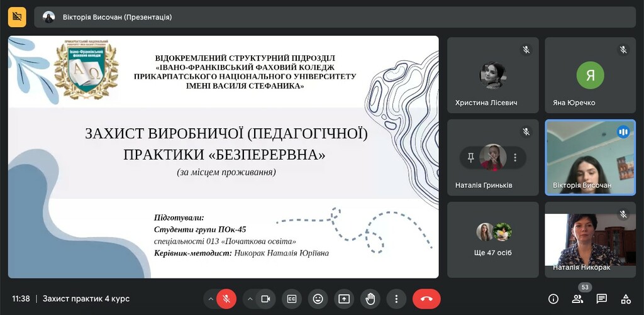Screen dimensions: 644x315
Task: Raise your hand
Action: [x=370, y=299]
